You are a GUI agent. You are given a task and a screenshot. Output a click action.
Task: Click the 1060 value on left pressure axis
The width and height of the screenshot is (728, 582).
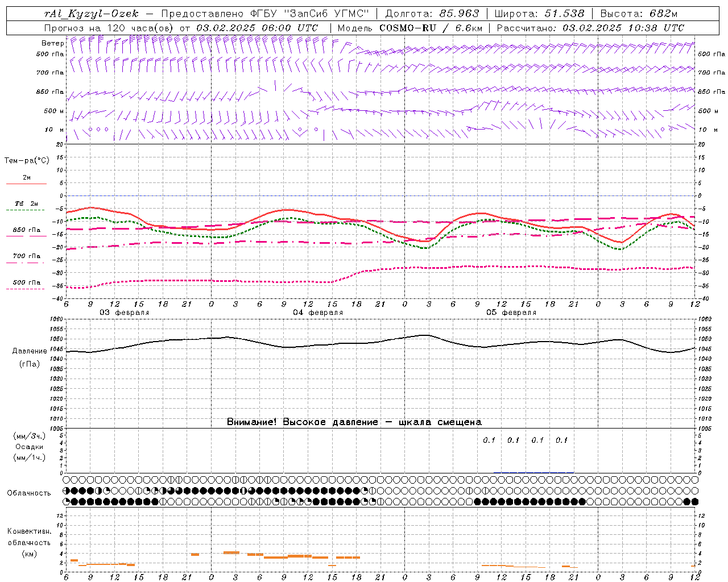(57, 319)
